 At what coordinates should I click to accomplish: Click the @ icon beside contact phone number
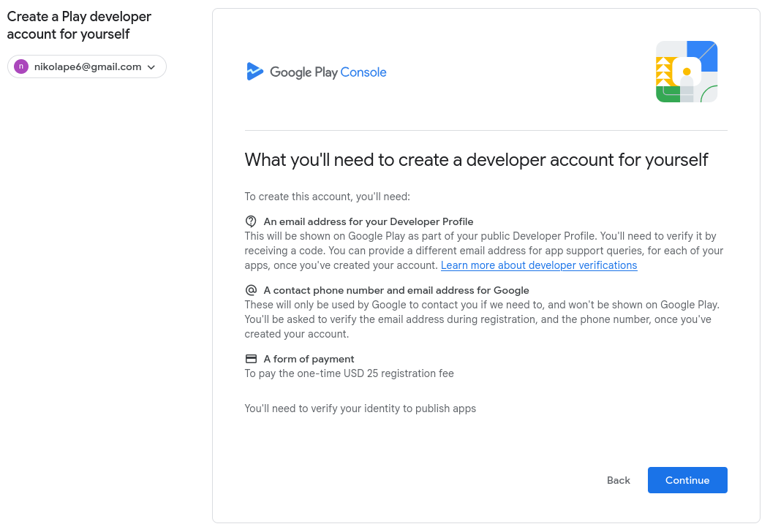(251, 290)
